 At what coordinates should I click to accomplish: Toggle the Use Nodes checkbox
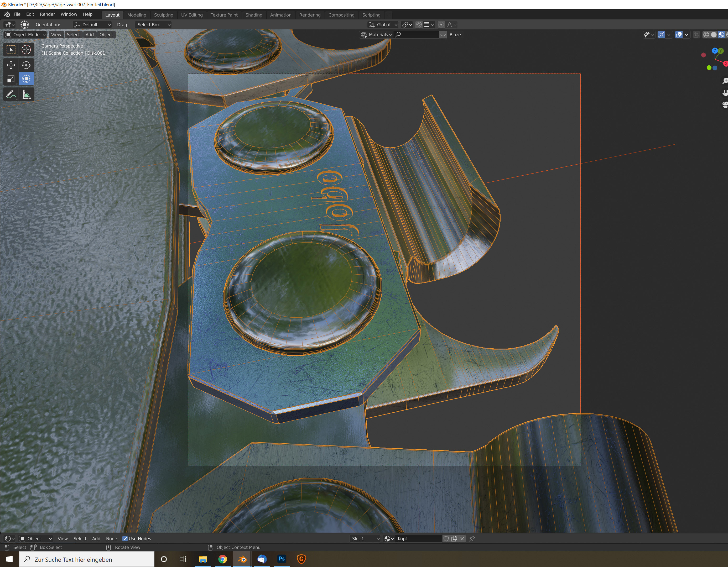[x=125, y=539]
